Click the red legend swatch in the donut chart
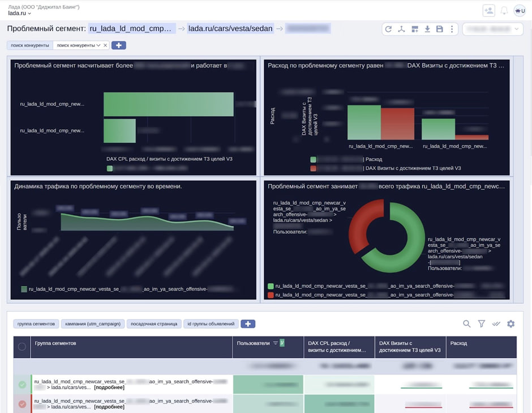532x413 pixels. tap(271, 295)
